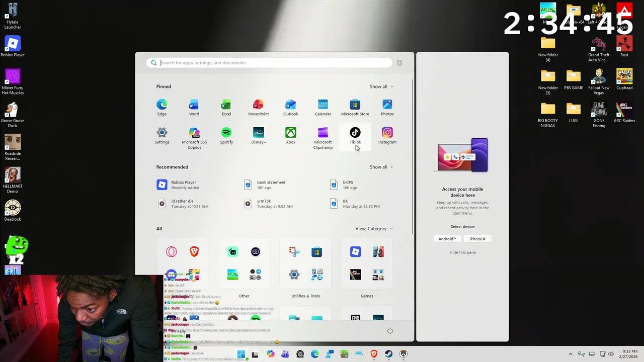Launch Word from pinned apps

click(x=194, y=108)
